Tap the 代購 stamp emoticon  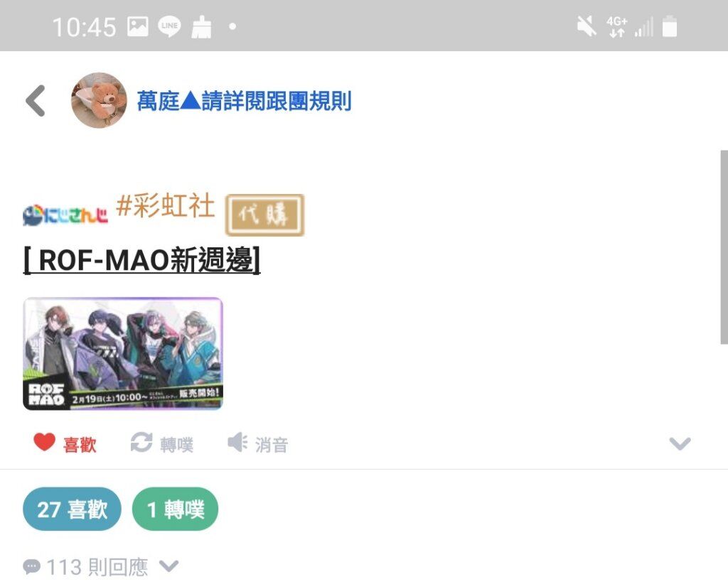tap(264, 215)
